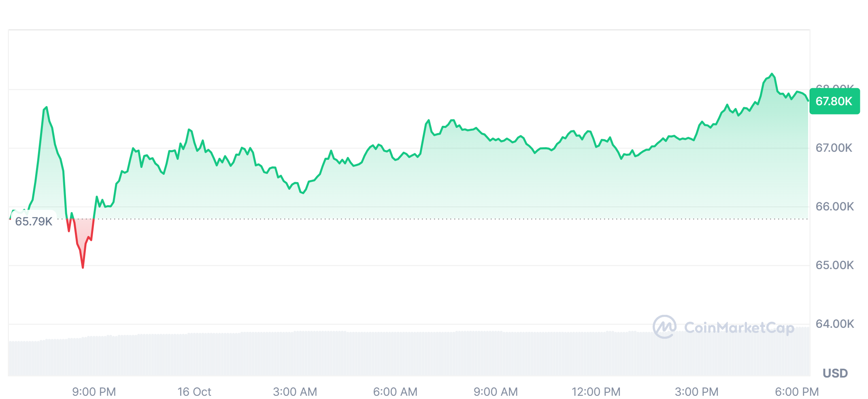Click the lowest point of the red dip
The width and height of the screenshot is (868, 399).
point(83,267)
